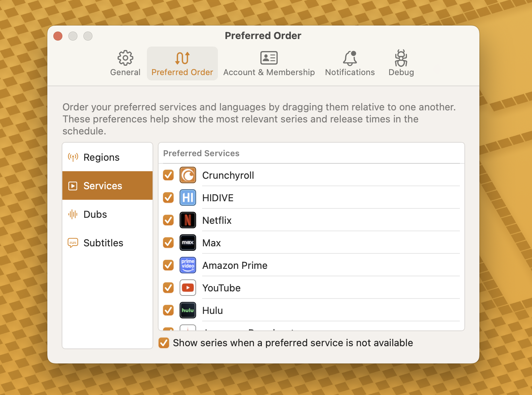
Task: Select the YouTube row label
Action: [x=221, y=288]
